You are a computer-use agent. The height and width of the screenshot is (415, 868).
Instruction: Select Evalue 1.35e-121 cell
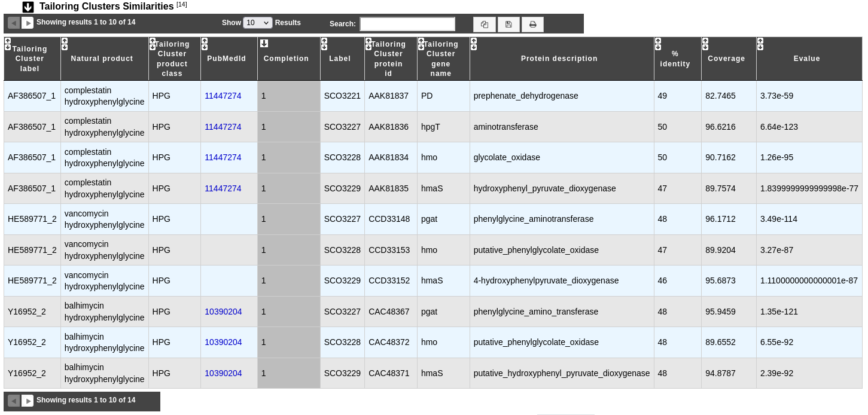[809, 312]
